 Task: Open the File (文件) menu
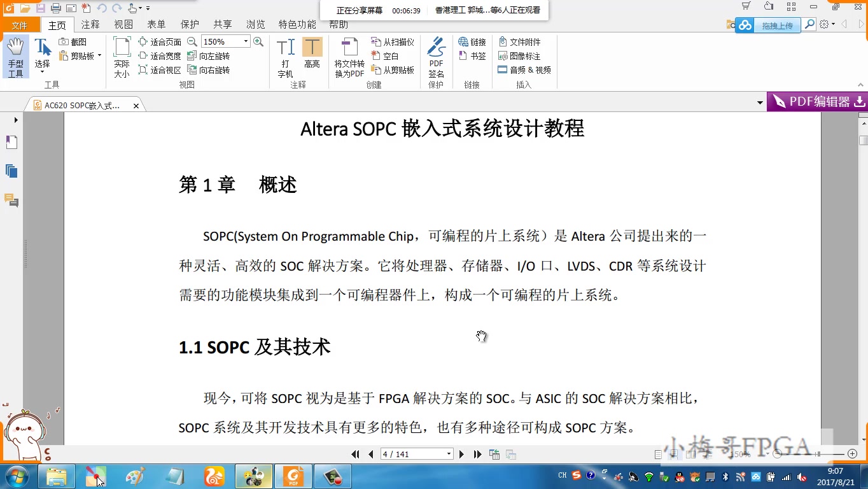20,25
